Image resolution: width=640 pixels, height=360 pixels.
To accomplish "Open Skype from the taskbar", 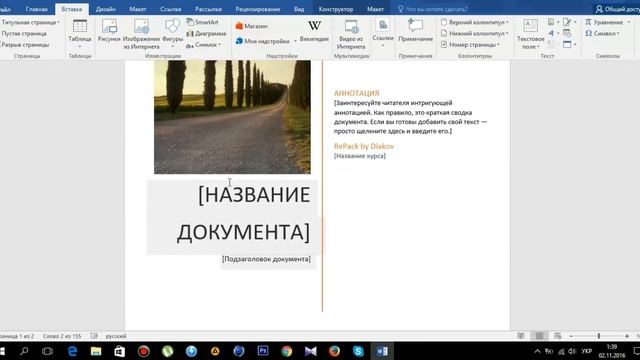I will 358,351.
